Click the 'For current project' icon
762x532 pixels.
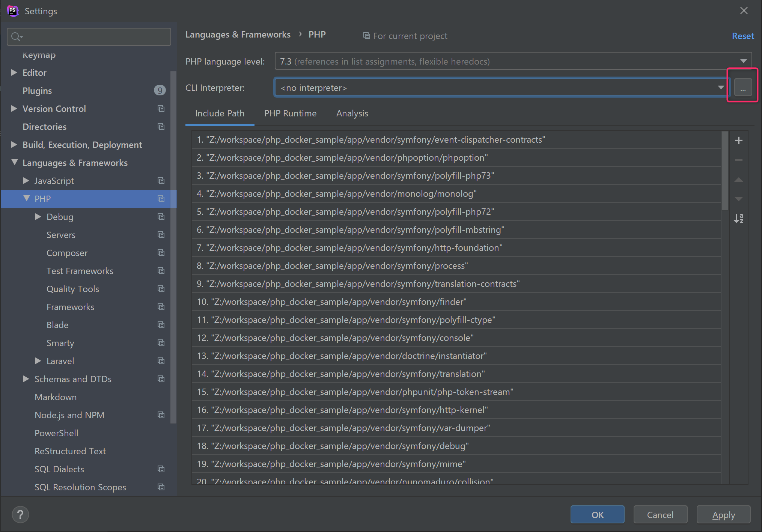[366, 36]
